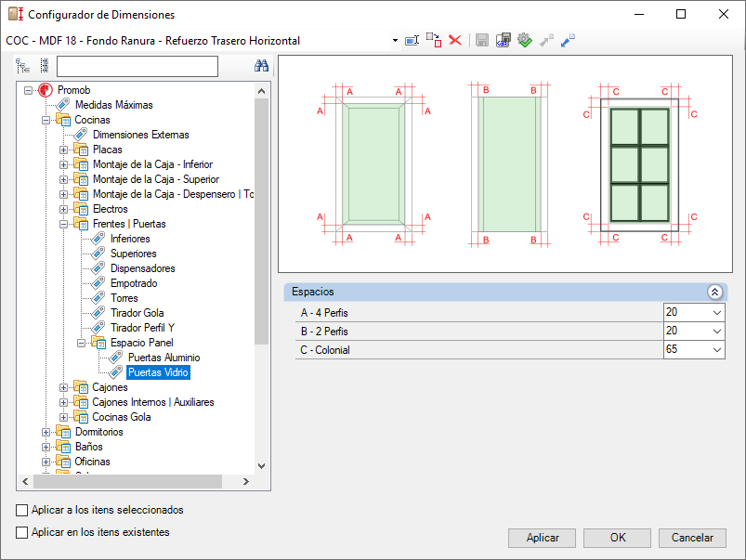Open the B - 2 Perfis value dropdown
Image resolution: width=746 pixels, height=560 pixels.
[717, 332]
